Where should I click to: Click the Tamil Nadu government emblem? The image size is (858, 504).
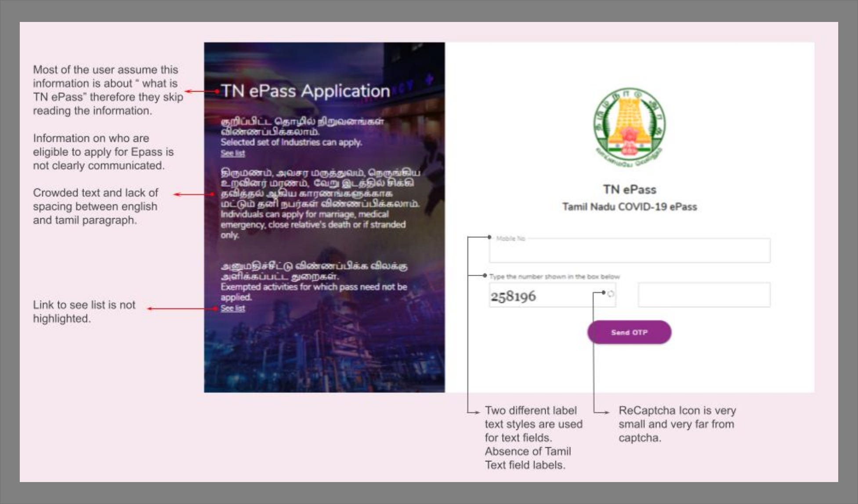tap(630, 126)
